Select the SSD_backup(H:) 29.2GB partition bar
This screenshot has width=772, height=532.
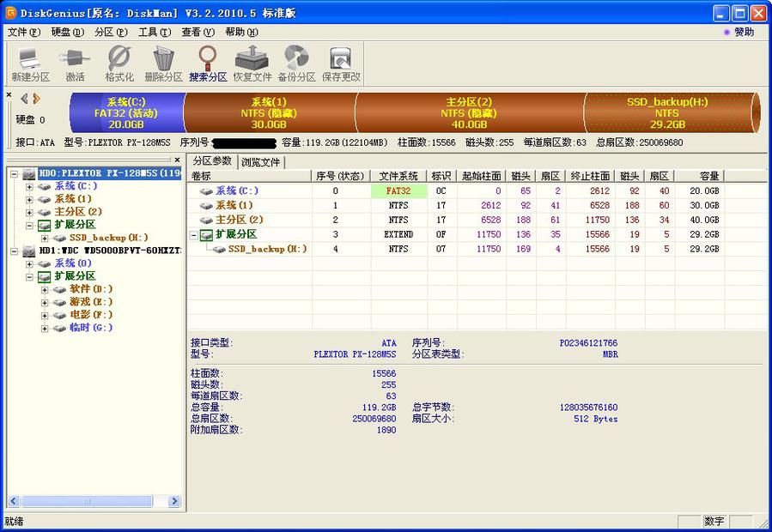coord(667,113)
